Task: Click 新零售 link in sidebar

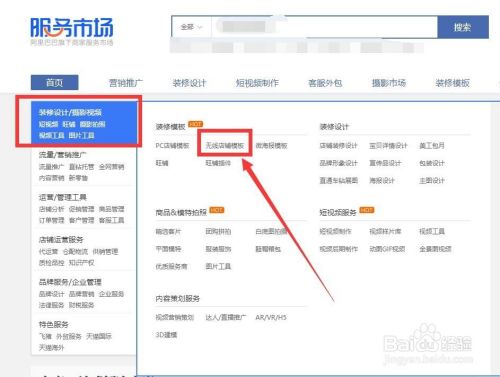Action: tap(78, 178)
